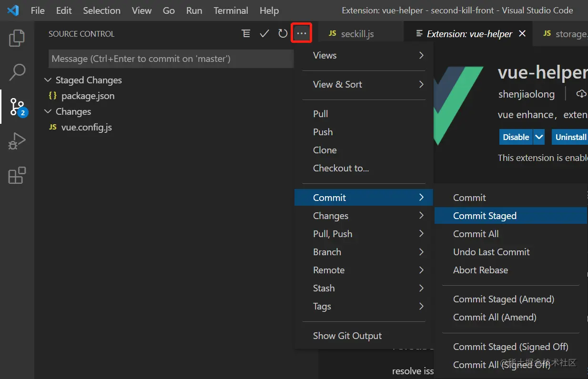Toggle view as tree in Source Control
The height and width of the screenshot is (379, 588).
point(246,33)
